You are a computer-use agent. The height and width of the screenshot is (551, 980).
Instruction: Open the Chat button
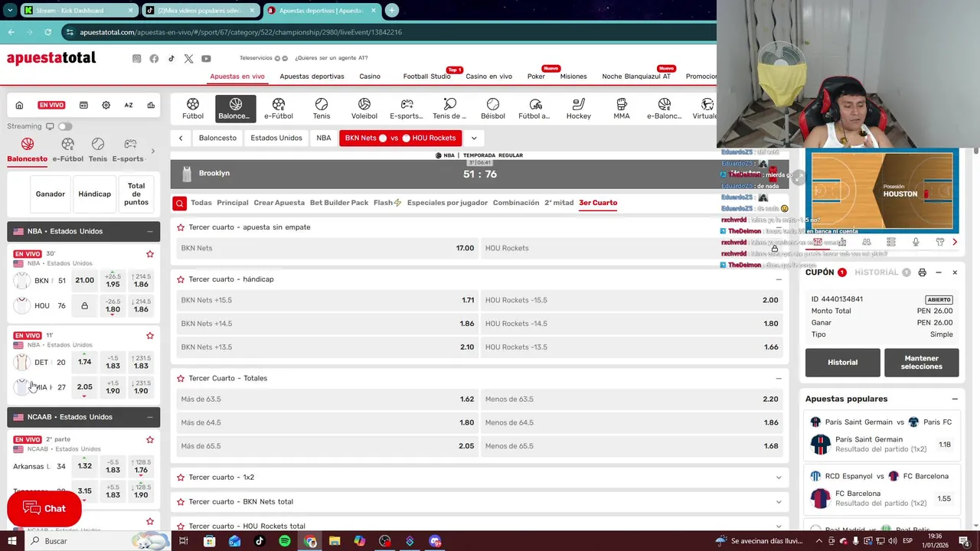pos(44,509)
